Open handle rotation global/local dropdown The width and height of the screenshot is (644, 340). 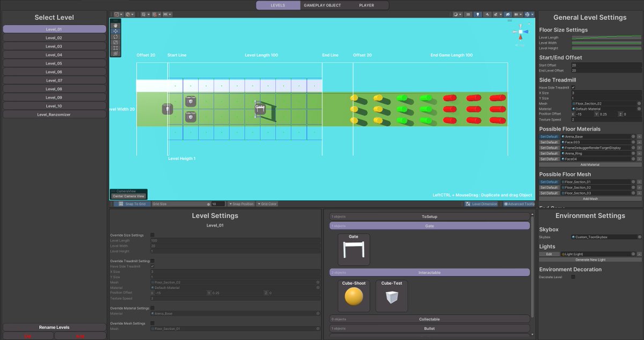(x=129, y=15)
